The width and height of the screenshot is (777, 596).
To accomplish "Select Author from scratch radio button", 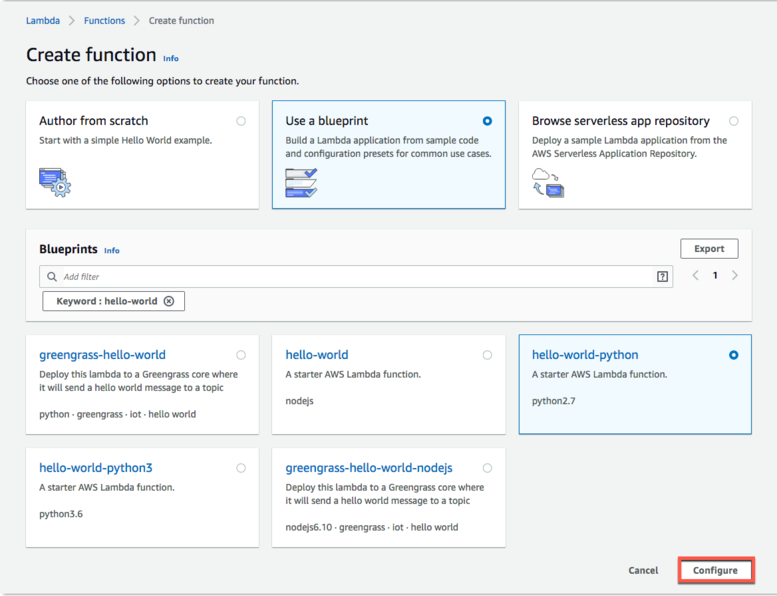I will click(241, 121).
